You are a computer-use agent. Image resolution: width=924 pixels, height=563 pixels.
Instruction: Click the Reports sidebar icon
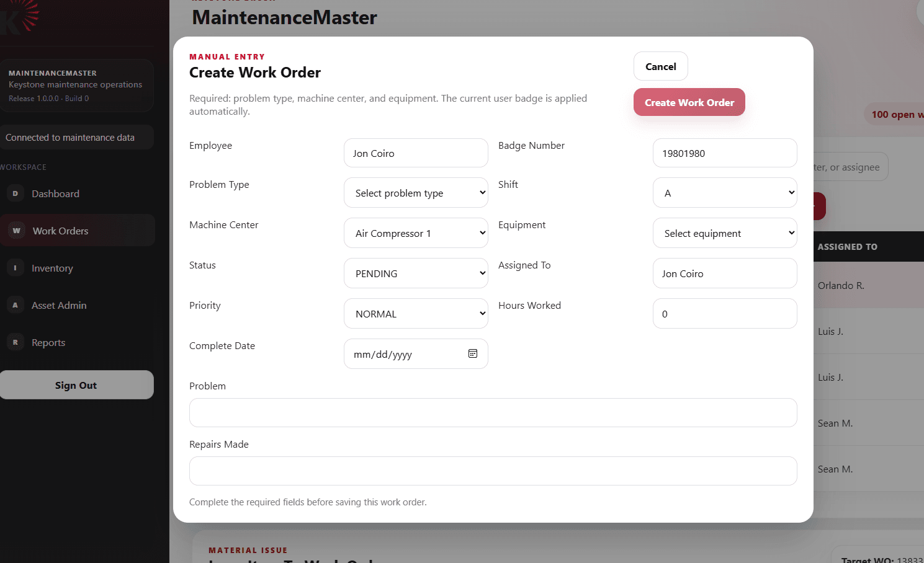(x=15, y=342)
